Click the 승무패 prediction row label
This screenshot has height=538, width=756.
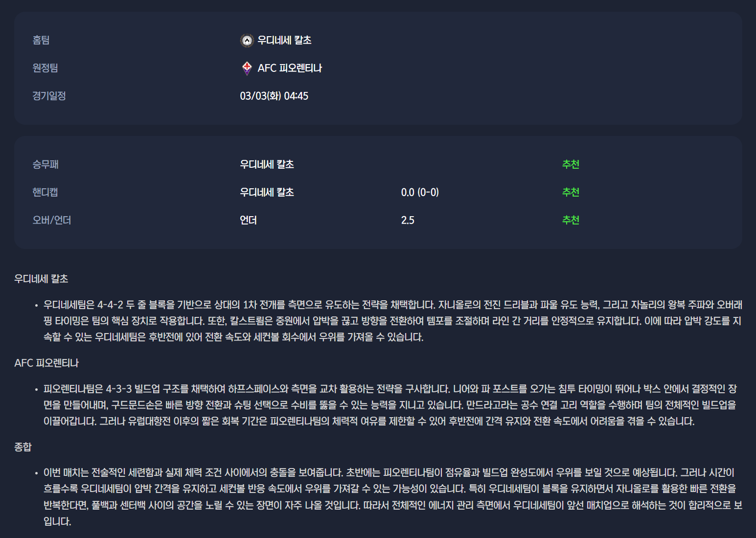click(x=46, y=164)
